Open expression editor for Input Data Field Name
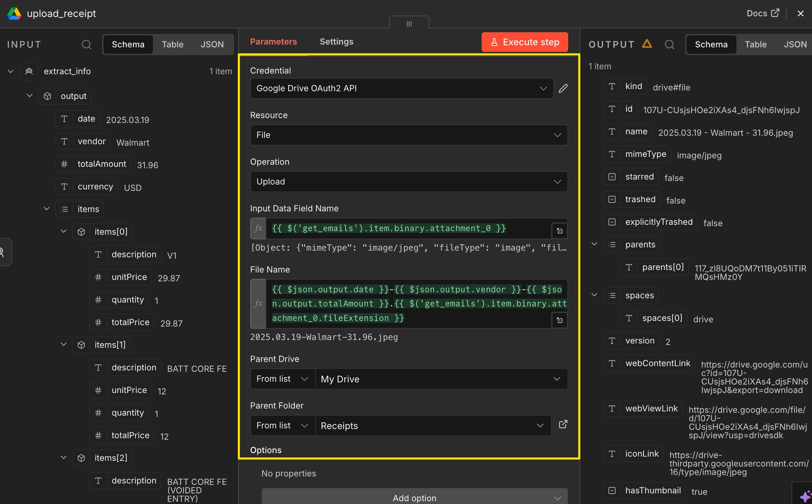 point(559,231)
